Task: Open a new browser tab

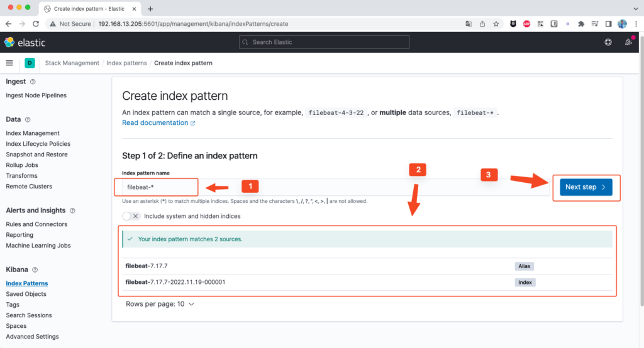Action: tap(150, 9)
